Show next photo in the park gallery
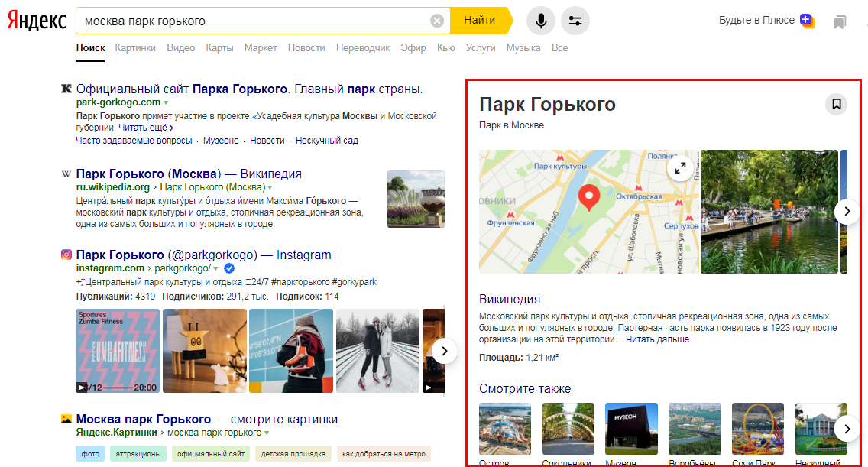 [x=847, y=211]
